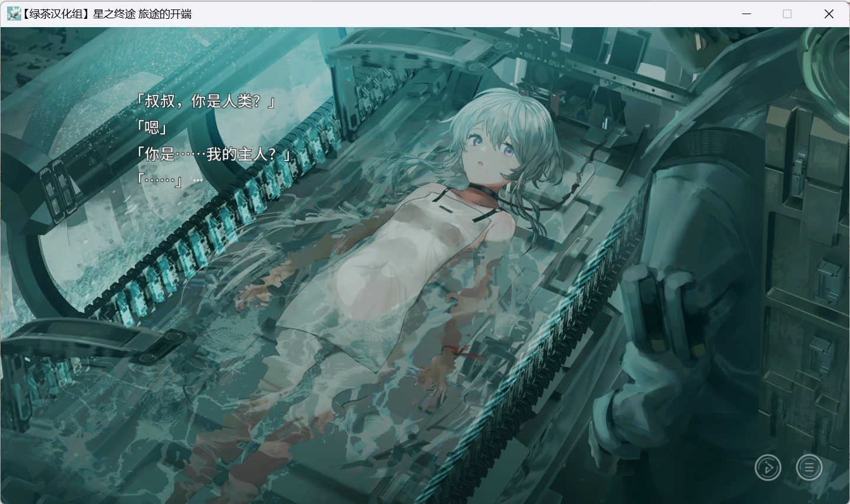The width and height of the screenshot is (850, 504).
Task: Maximize the visual novel window
Action: [x=787, y=13]
